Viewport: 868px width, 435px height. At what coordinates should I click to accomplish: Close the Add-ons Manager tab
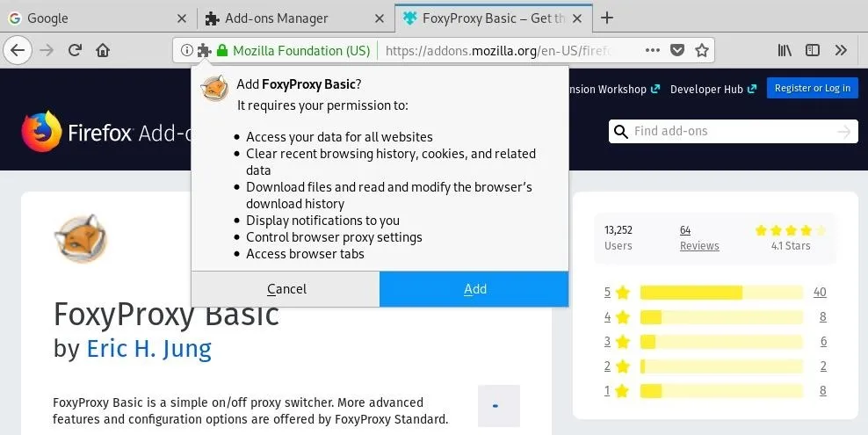pyautogui.click(x=380, y=18)
